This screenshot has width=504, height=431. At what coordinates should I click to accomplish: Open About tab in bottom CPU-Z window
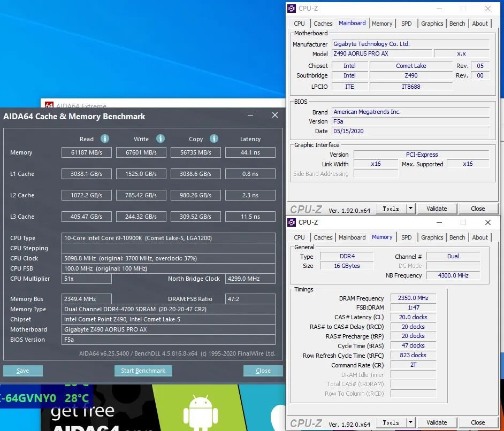479,237
